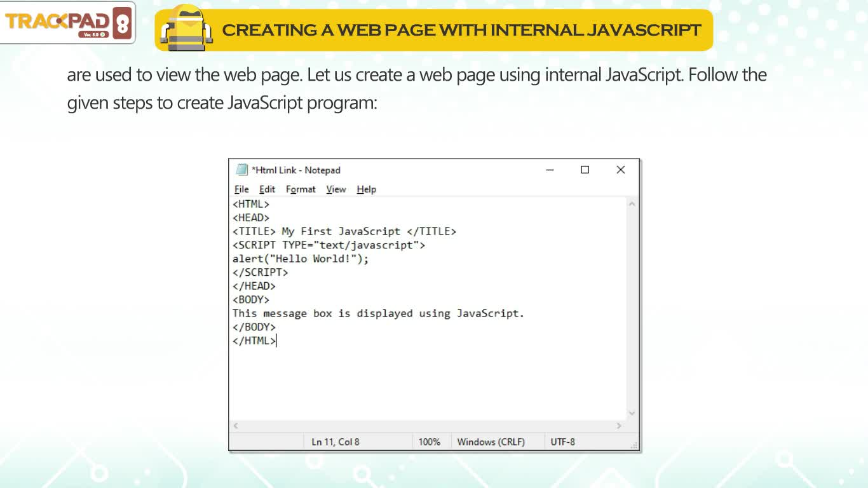Maximize the Notepad window
868x488 pixels.
click(585, 170)
